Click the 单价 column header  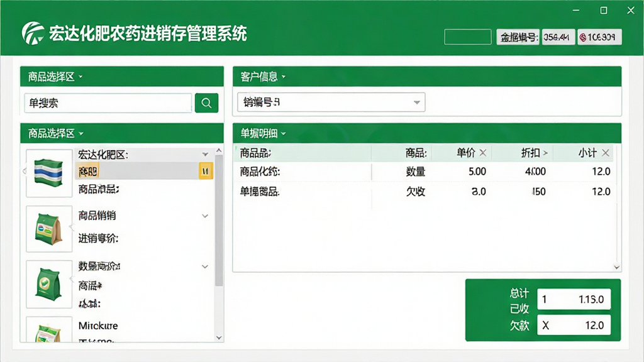point(460,153)
